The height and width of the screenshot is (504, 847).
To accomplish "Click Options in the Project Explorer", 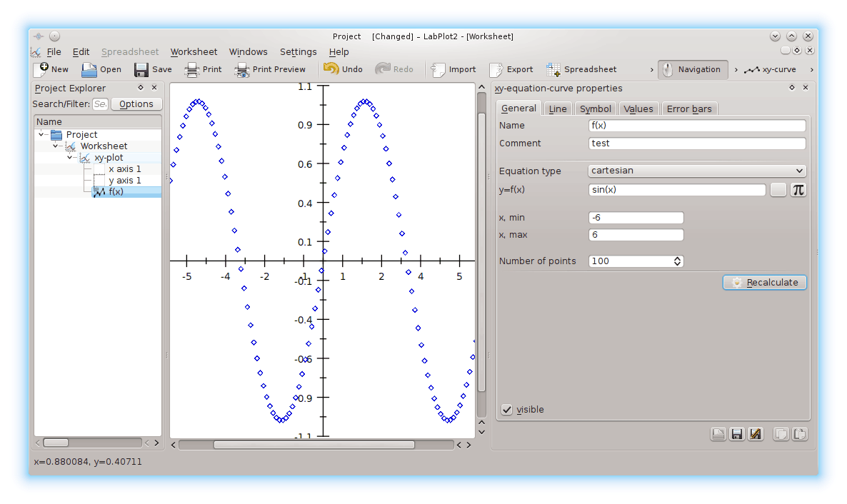I will (x=136, y=104).
